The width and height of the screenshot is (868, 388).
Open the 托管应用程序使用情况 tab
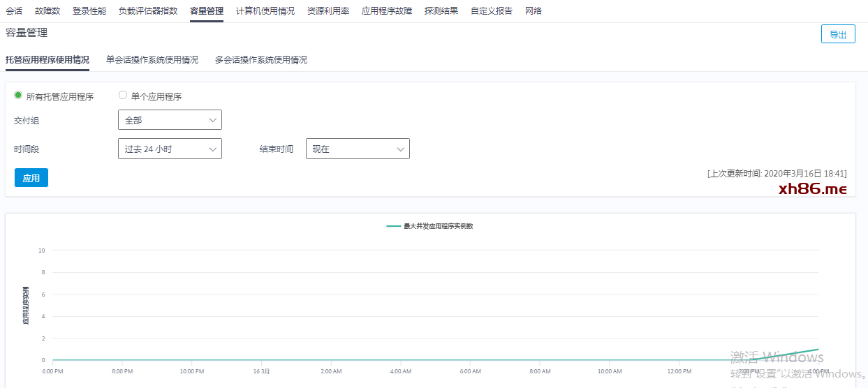pyautogui.click(x=47, y=60)
